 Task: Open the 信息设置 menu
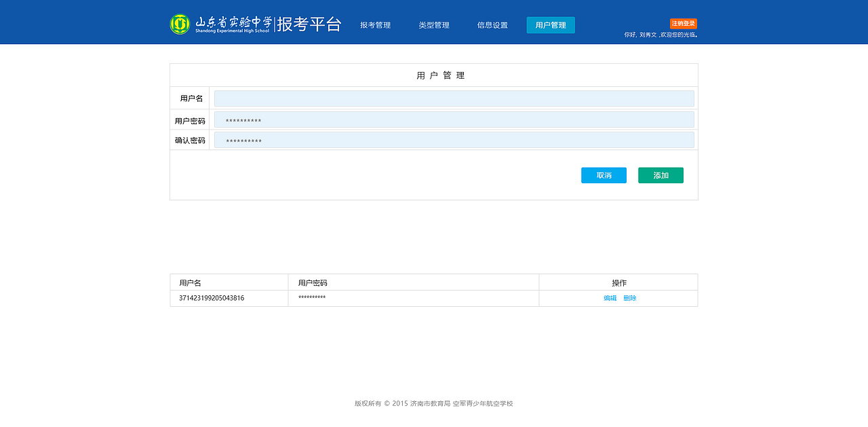pyautogui.click(x=492, y=24)
